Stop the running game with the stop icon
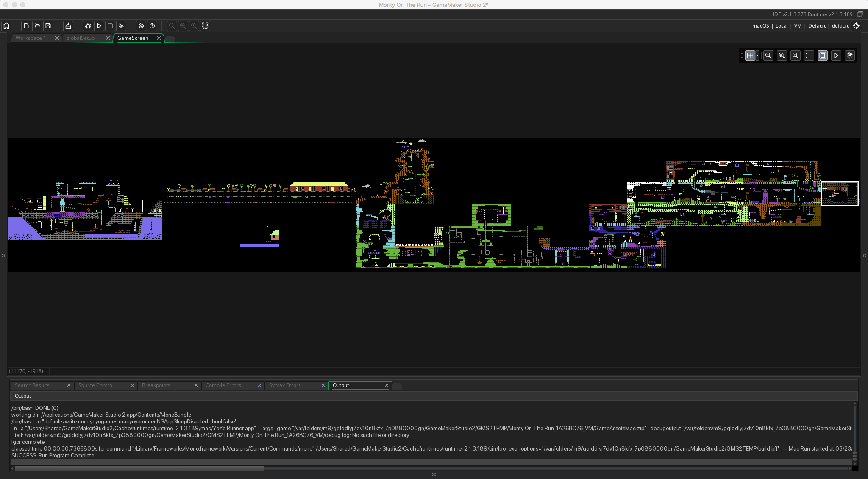This screenshot has width=868, height=479. click(110, 26)
